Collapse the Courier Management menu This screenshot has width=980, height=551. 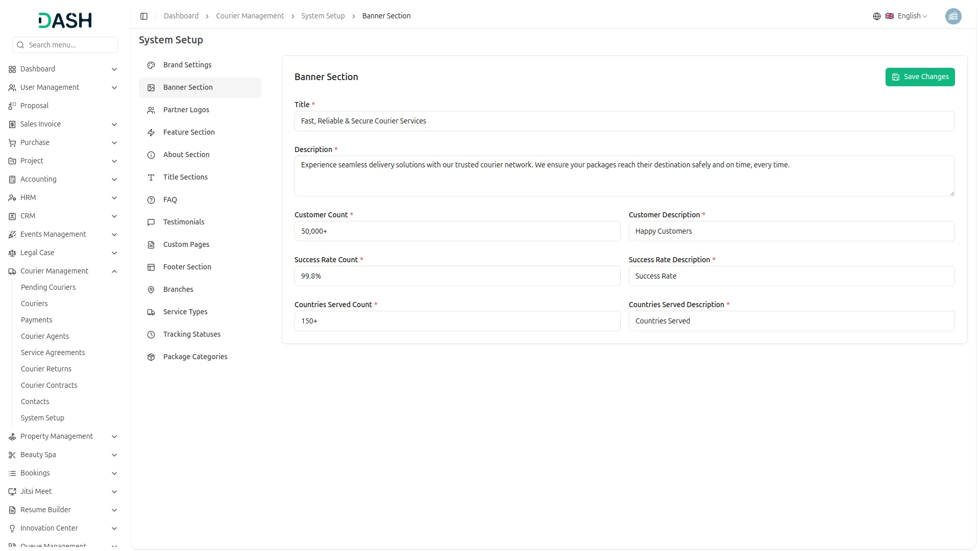(114, 271)
